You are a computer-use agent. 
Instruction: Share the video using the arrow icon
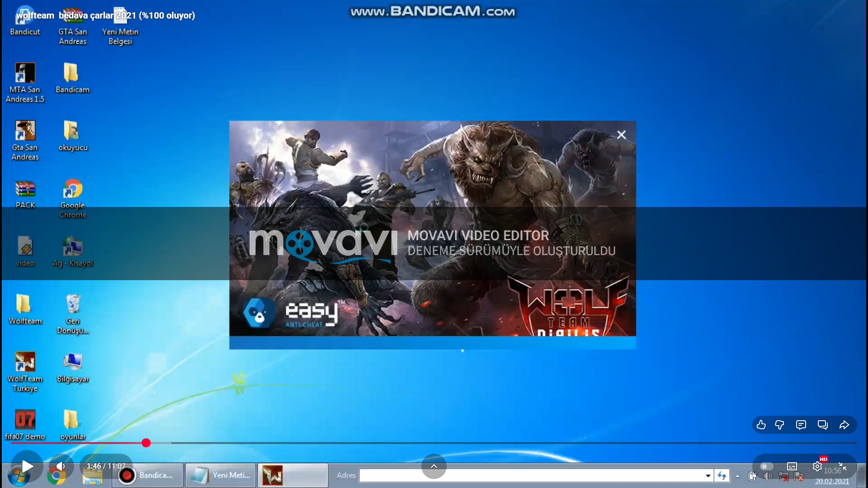pyautogui.click(x=844, y=425)
